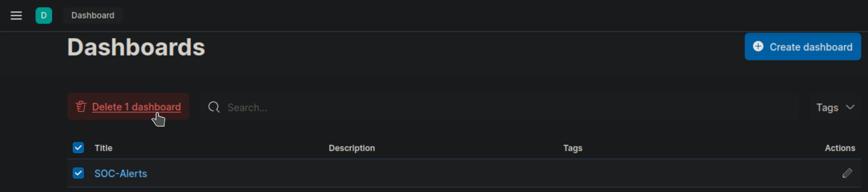Click the Dashboards page heading
This screenshot has height=192, width=868.
(x=136, y=47)
